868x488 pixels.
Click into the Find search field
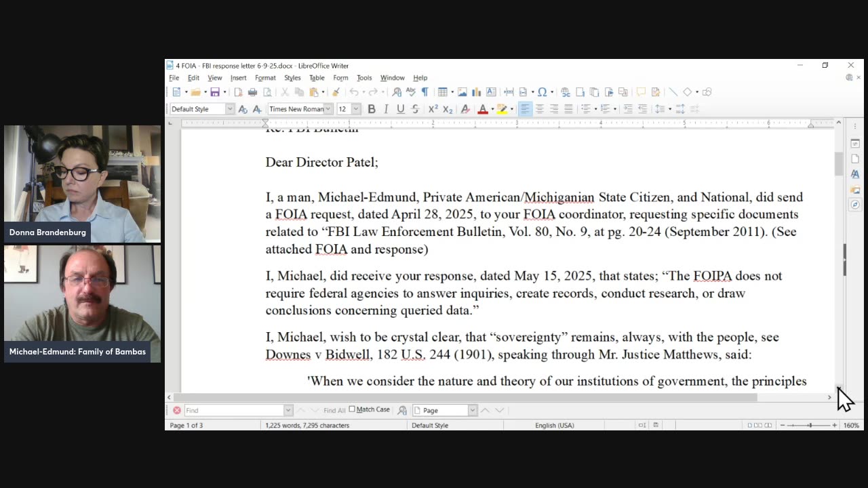tap(234, 410)
